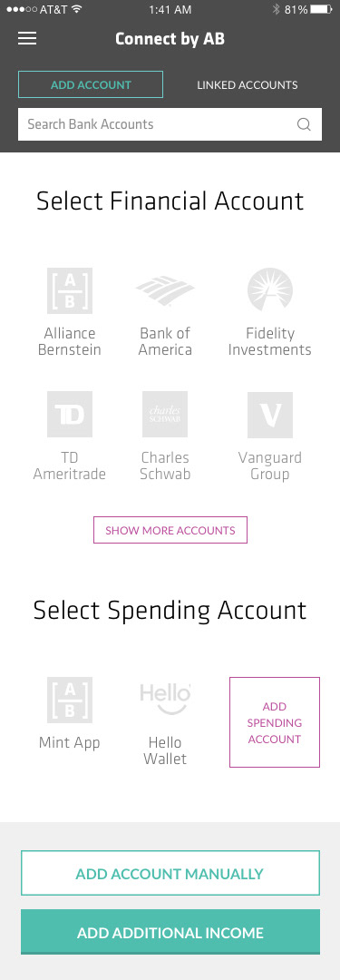Click the search magnifier icon
Image resolution: width=340 pixels, height=980 pixels.
(x=304, y=124)
